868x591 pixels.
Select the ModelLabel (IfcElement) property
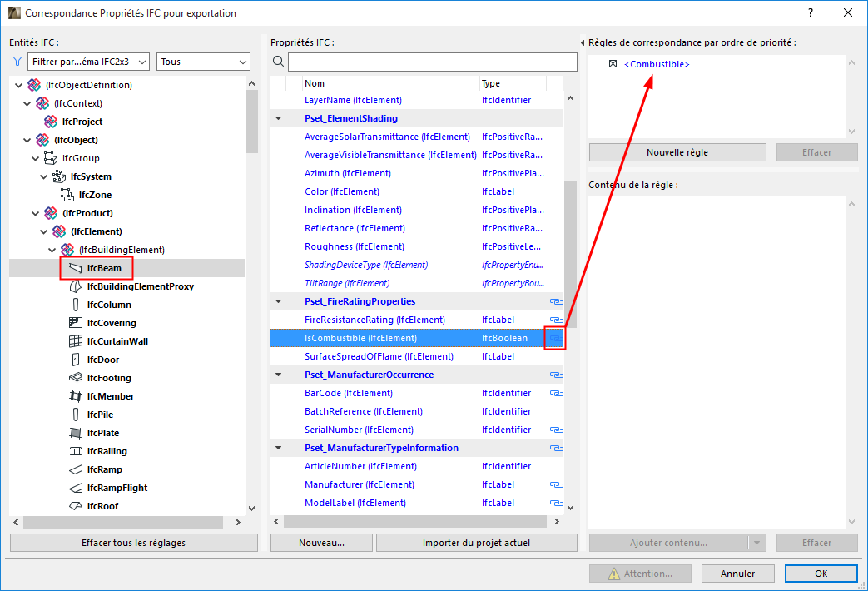coord(416,503)
